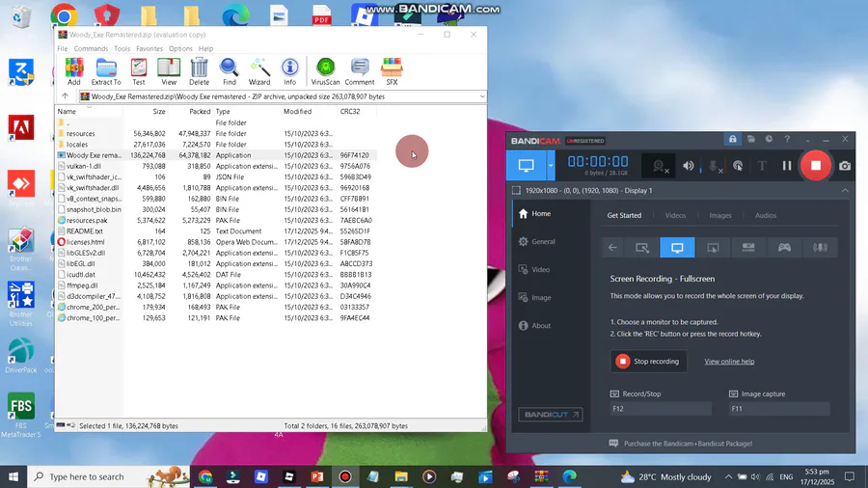868x488 pixels.
Task: Switch to Bandicam Videos tab
Action: pos(675,215)
